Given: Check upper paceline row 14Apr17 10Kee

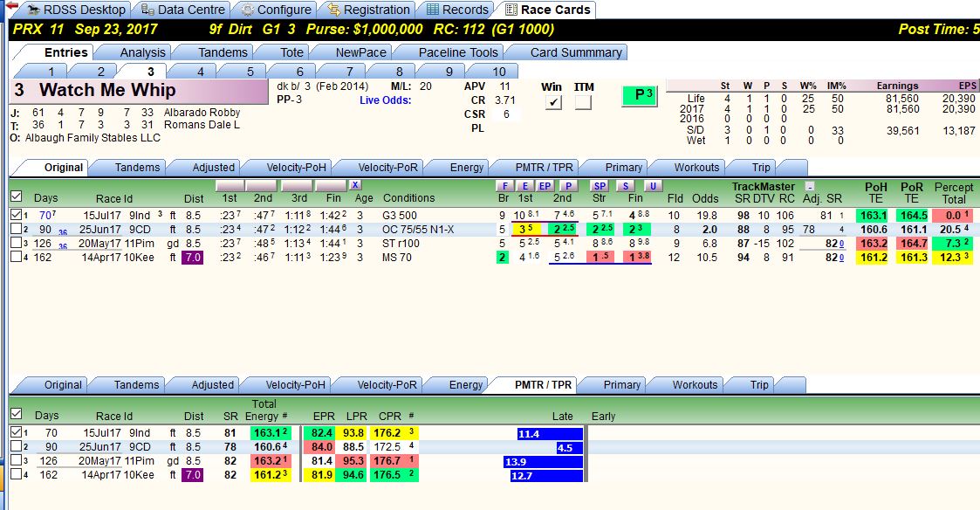Looking at the screenshot, I should pos(17,257).
